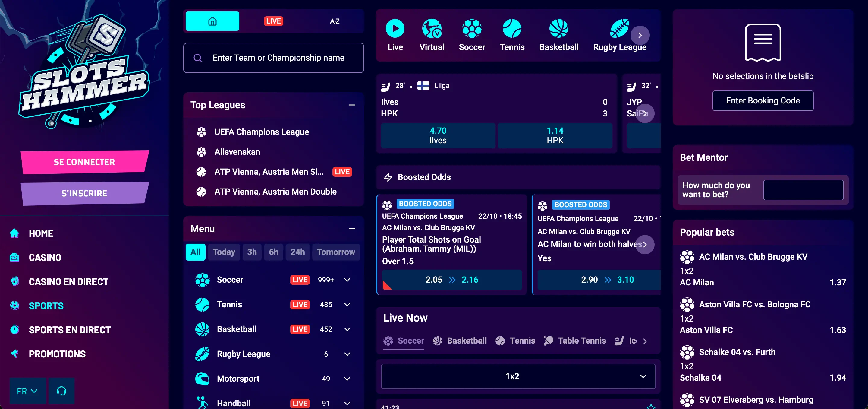Open the Basketball tab in Live Now
The height and width of the screenshot is (409, 868).
460,341
